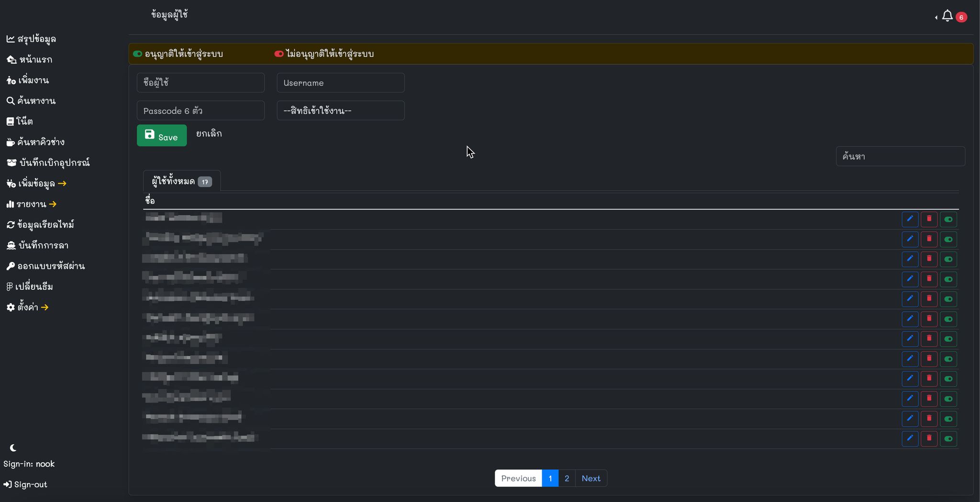Click the Passcode 6 ตัว input field
This screenshot has height=502, width=980.
[x=200, y=110]
